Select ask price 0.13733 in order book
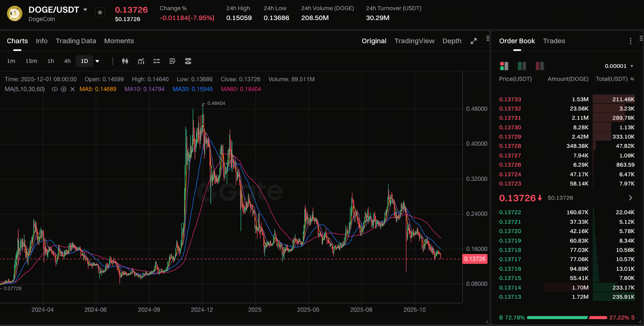This screenshot has height=326, width=644. pos(510,99)
